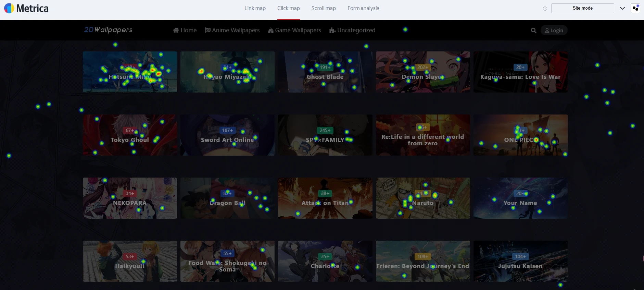Click the Metrica logo
This screenshot has width=644, height=290.
pos(26,8)
